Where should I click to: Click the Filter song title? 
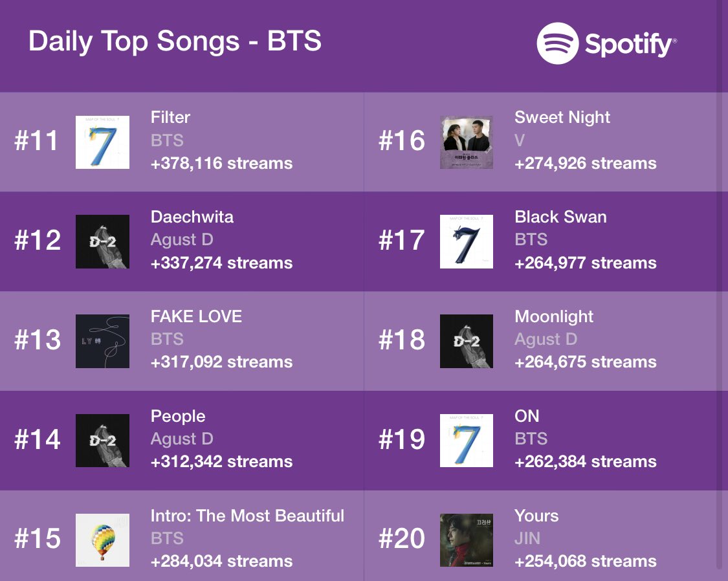[170, 117]
